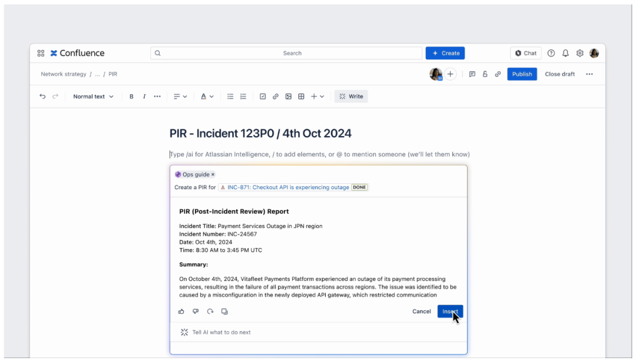The height and width of the screenshot is (364, 636).
Task: Click the DONE status lozenge
Action: coord(359,187)
